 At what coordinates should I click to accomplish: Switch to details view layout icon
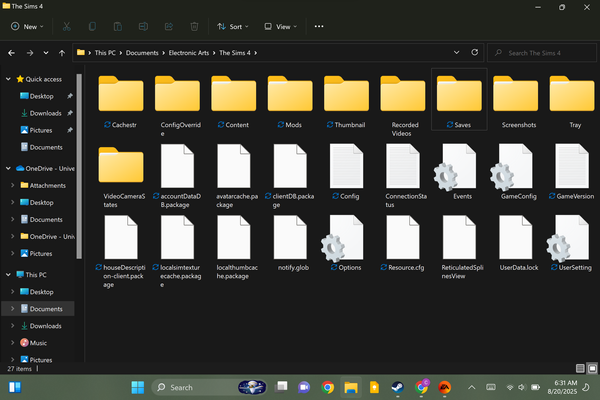coord(580,368)
